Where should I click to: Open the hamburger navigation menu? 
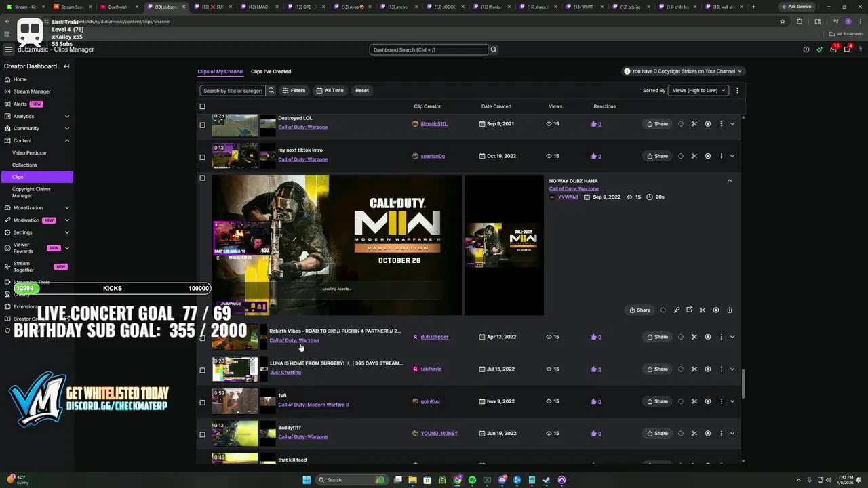[x=8, y=49]
